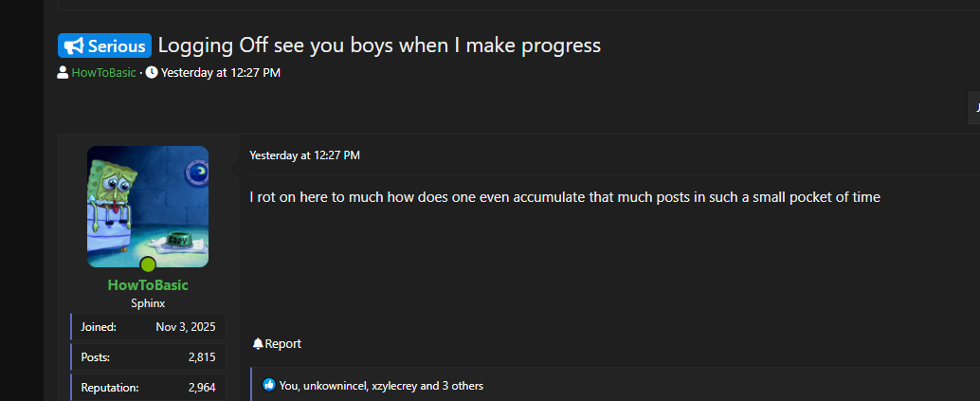This screenshot has width=980, height=401.
Task: Click the bell icon beside Report
Action: coord(257,344)
